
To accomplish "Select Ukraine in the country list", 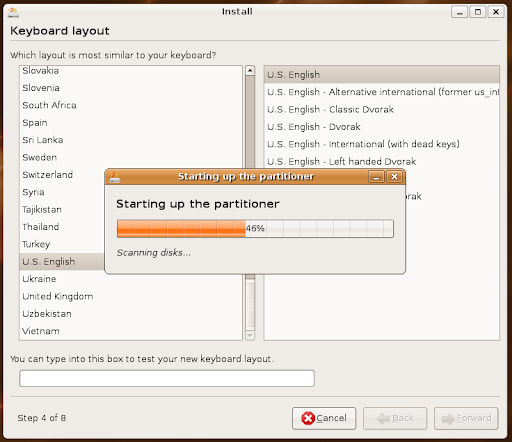I will (131, 279).
